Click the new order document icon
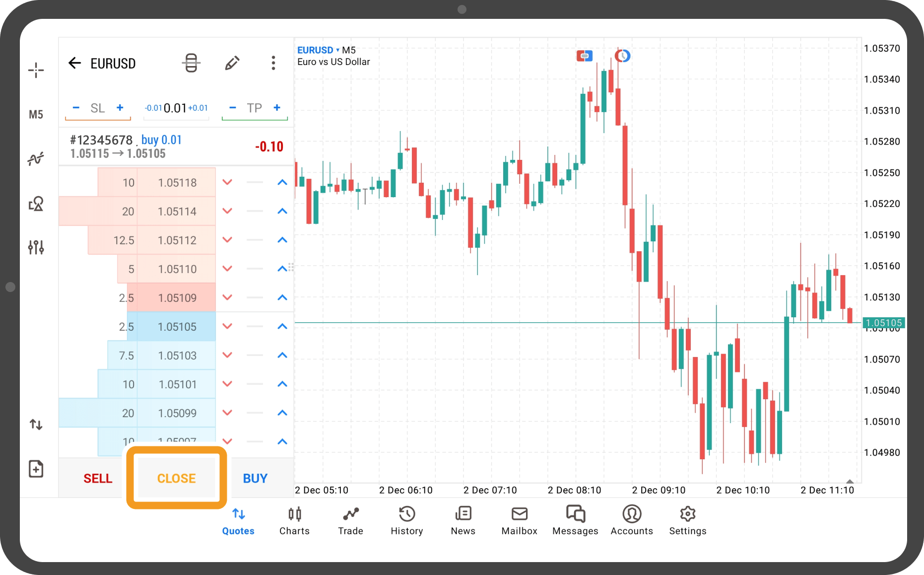This screenshot has height=575, width=924. pos(36,469)
